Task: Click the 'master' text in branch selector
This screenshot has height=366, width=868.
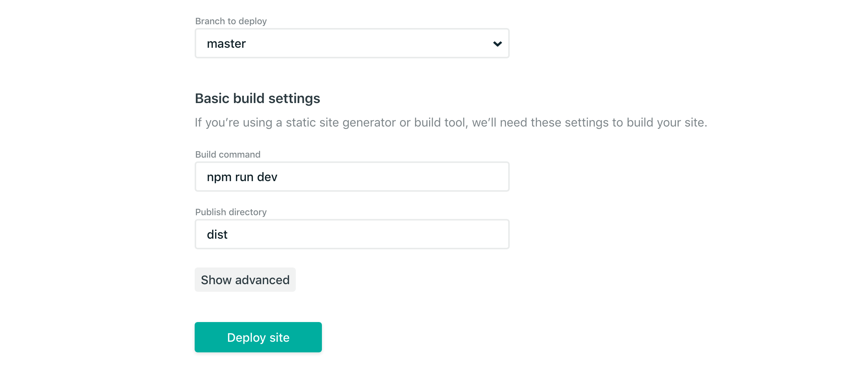Action: pyautogui.click(x=226, y=44)
